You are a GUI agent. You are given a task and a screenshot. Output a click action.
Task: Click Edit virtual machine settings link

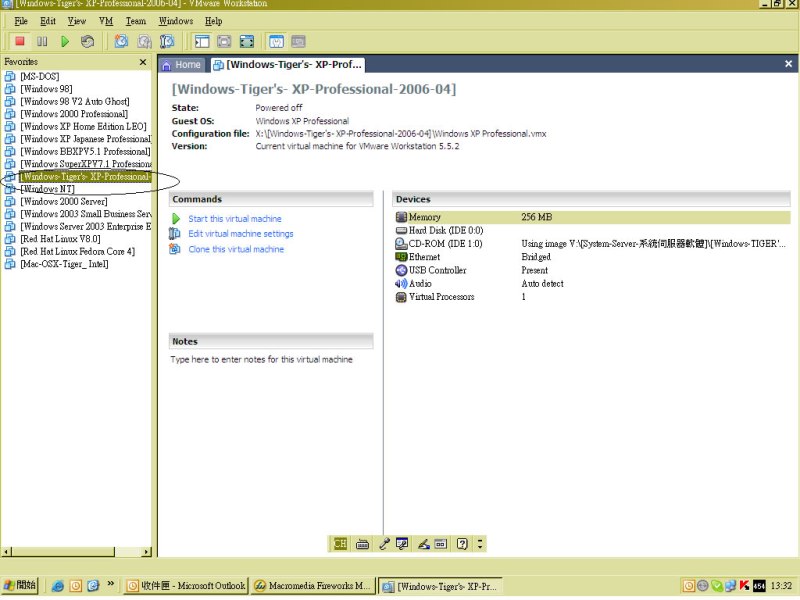(x=241, y=234)
